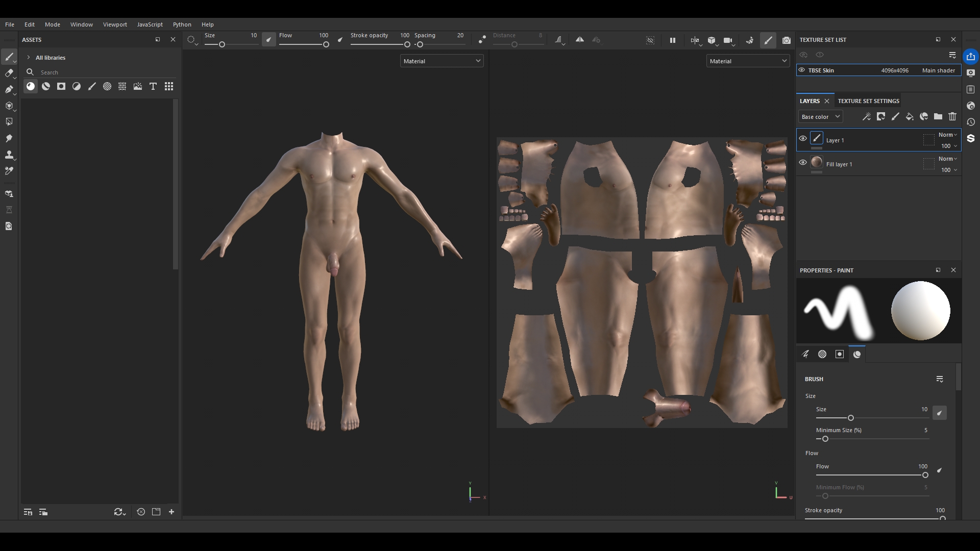This screenshot has width=980, height=551.
Task: Toggle Lazy mouse option
Action: 482,40
